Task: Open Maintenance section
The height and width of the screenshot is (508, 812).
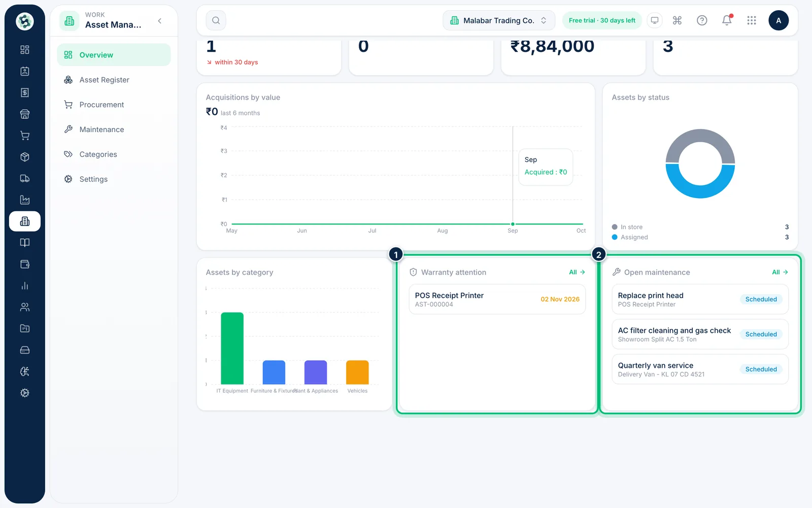Action: click(114, 130)
